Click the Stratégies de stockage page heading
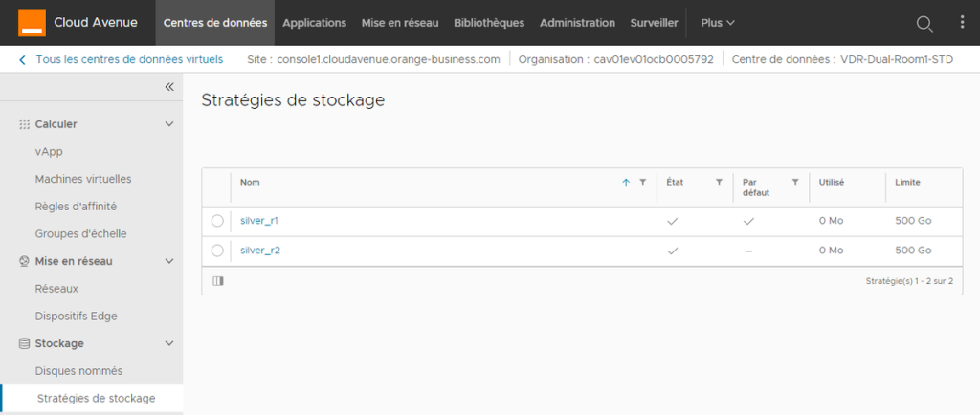 click(x=293, y=101)
